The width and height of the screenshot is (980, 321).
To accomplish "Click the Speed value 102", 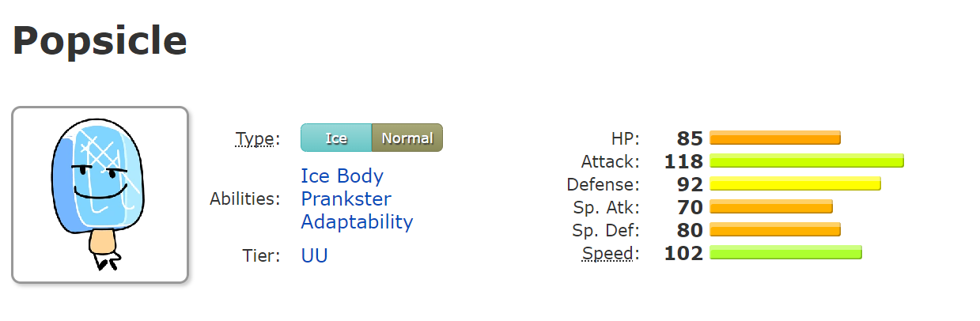I will click(684, 253).
